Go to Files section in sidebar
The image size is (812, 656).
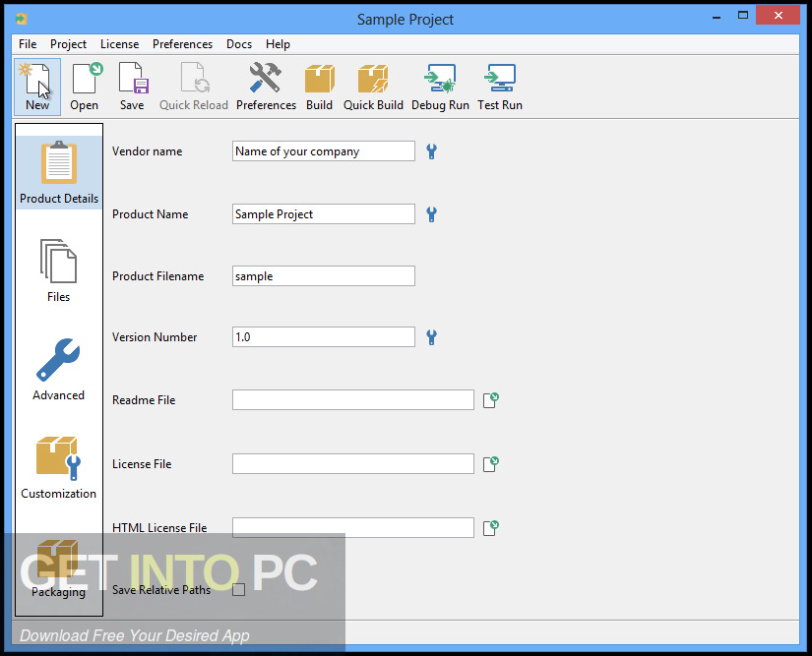(x=58, y=270)
